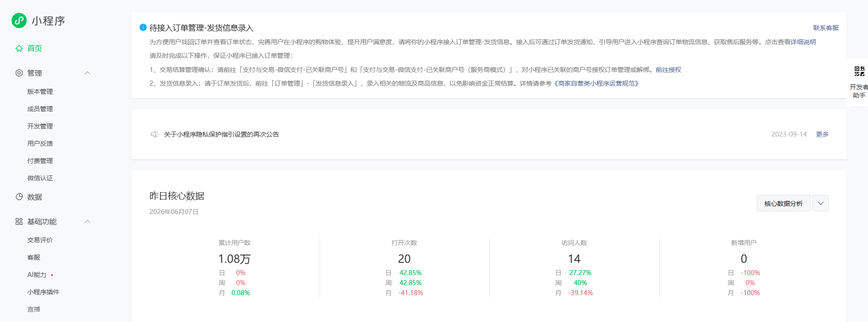Viewport: 868px width, 322px height.
Task: Click the speaker announcement icon
Action: [x=155, y=134]
